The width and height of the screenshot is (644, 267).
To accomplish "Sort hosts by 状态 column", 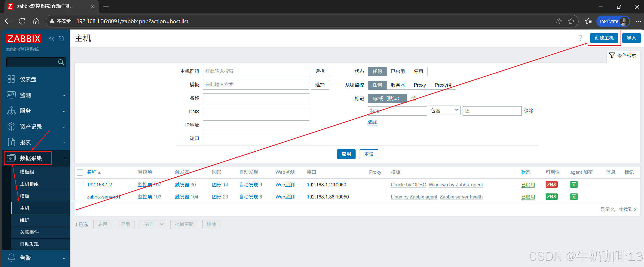I will [526, 172].
